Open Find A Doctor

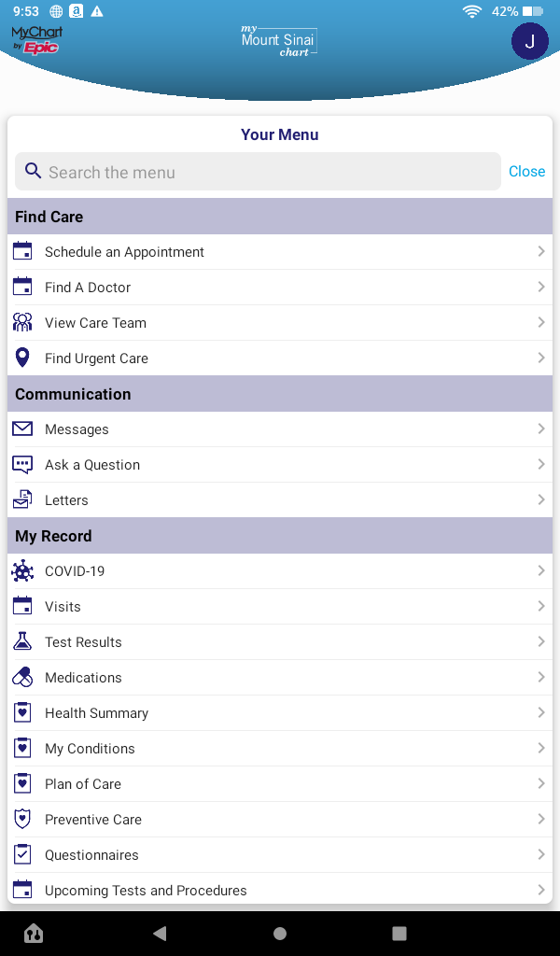pyautogui.click(x=88, y=288)
